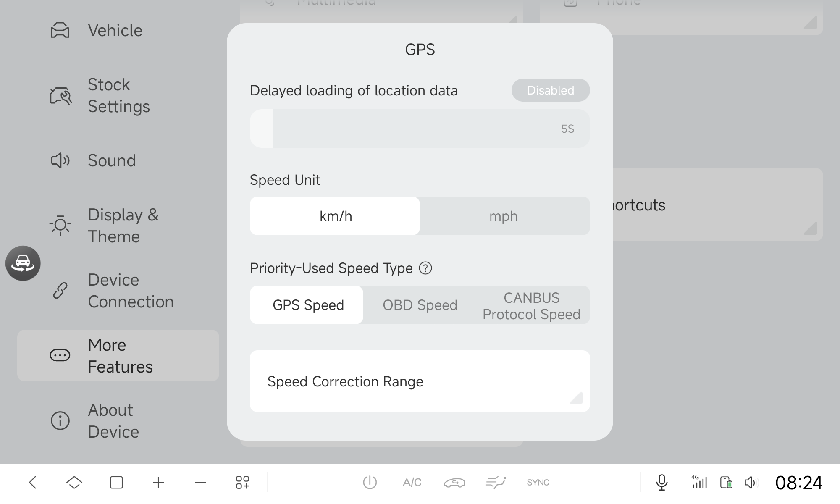Expand the Speed Correction Range panel
The width and height of the screenshot is (840, 504).
coord(420,381)
